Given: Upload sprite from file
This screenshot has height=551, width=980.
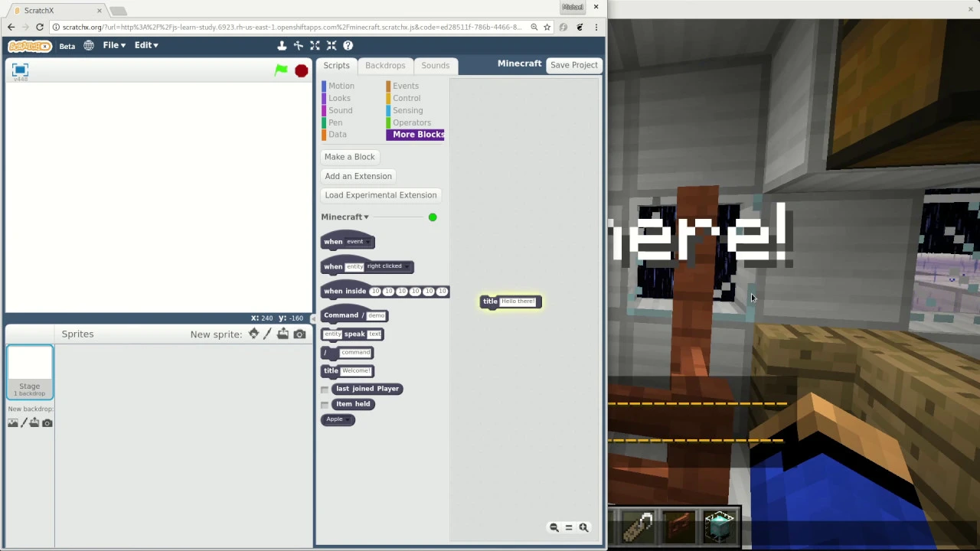Looking at the screenshot, I should [283, 334].
